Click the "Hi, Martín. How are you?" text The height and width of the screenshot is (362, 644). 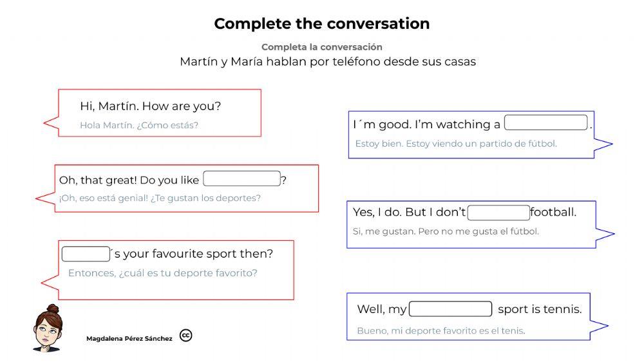pos(150,106)
